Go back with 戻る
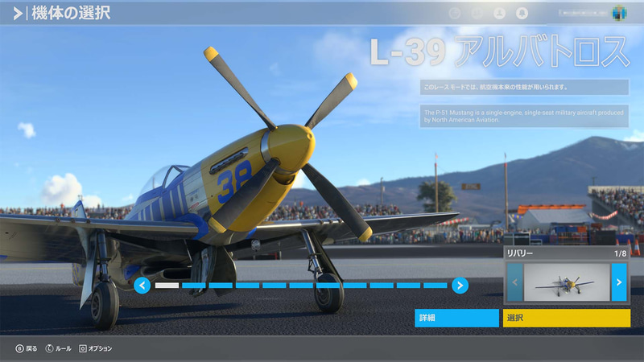 (31, 348)
